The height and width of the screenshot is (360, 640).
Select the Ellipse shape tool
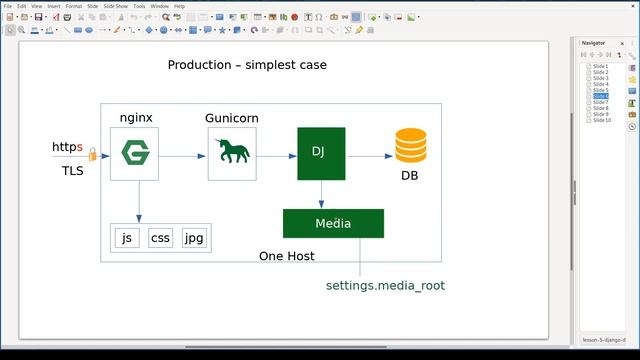(x=89, y=30)
